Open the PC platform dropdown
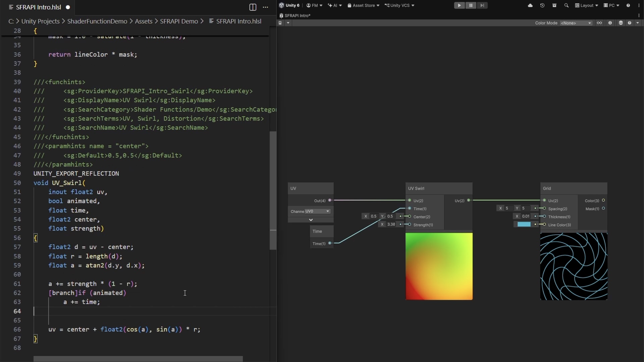Screen dimensions: 644x362 click(x=611, y=5)
